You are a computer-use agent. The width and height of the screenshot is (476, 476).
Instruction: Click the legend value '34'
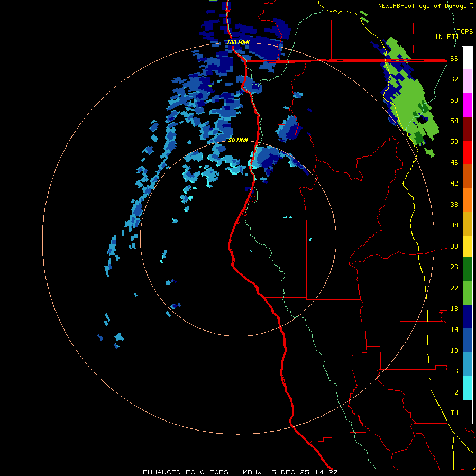click(x=454, y=225)
